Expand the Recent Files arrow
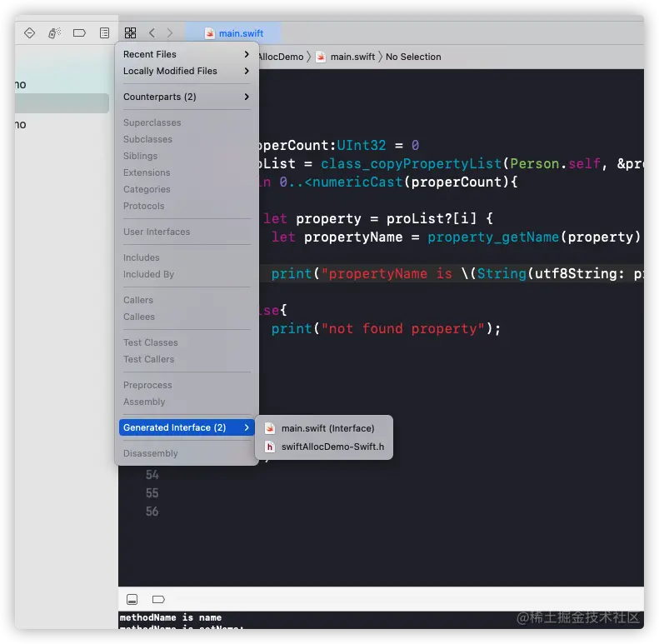Image resolution: width=659 pixels, height=644 pixels. 247,54
